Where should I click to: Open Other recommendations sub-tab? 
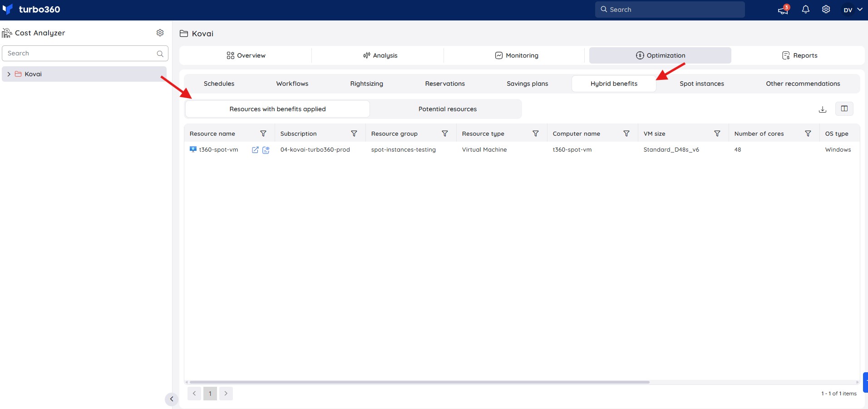pyautogui.click(x=803, y=84)
